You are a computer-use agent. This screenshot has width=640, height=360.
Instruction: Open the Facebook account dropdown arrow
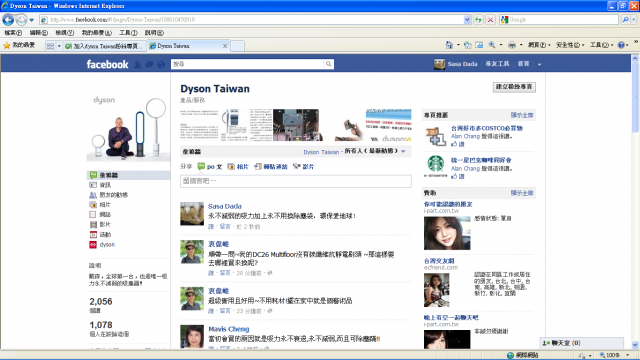pyautogui.click(x=539, y=64)
